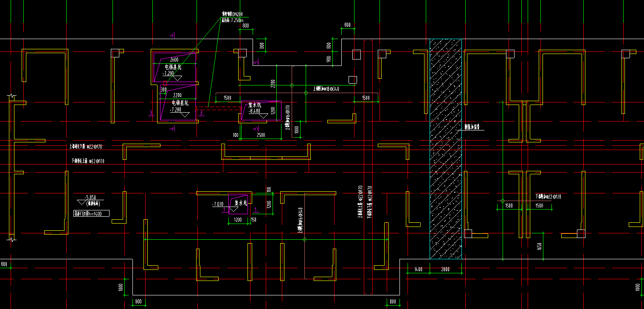Click the 150 dimension text

tap(253, 220)
